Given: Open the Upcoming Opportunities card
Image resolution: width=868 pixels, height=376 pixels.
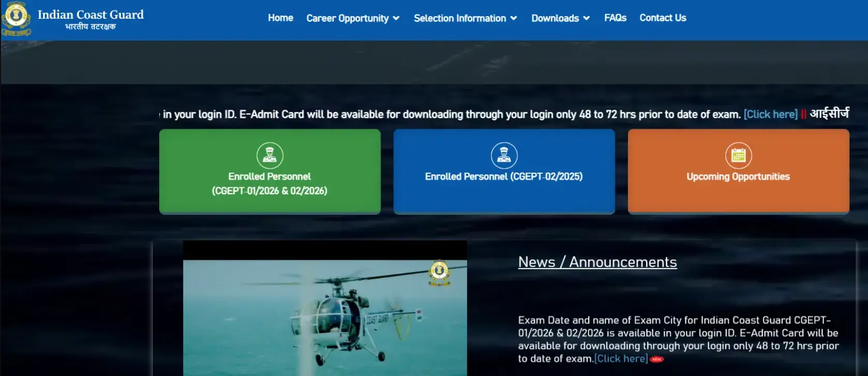Looking at the screenshot, I should point(738,171).
